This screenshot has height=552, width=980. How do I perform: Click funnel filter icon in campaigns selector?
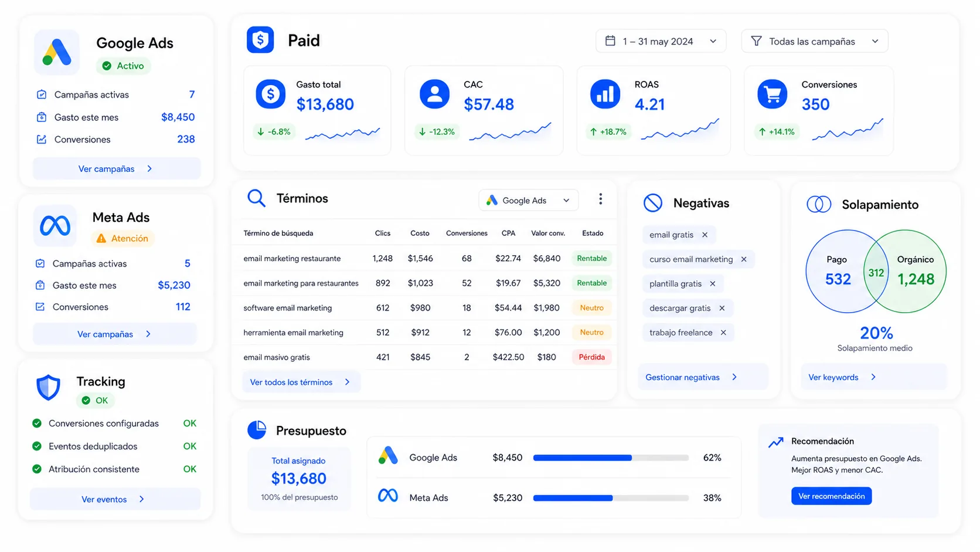pyautogui.click(x=756, y=41)
